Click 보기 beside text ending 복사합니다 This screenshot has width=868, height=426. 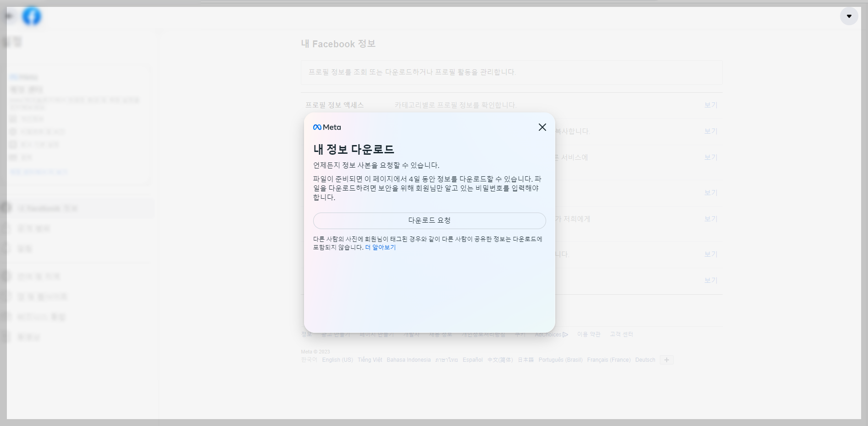(711, 131)
